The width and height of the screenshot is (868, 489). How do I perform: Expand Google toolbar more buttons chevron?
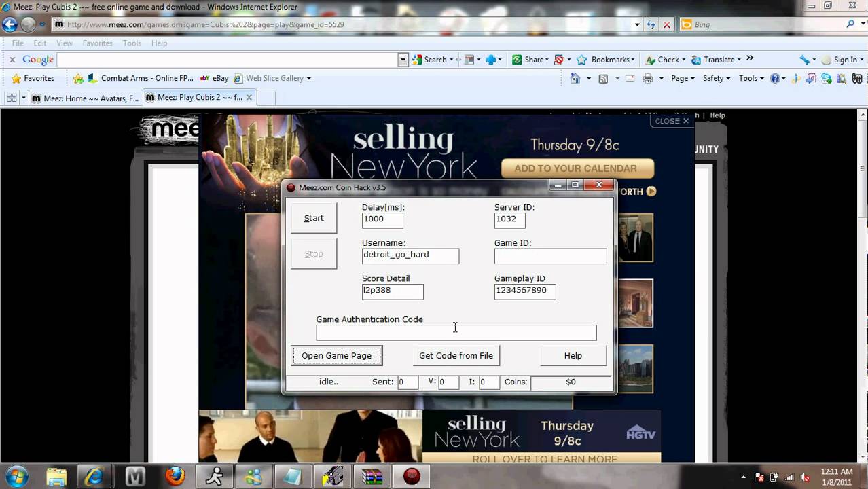click(749, 59)
